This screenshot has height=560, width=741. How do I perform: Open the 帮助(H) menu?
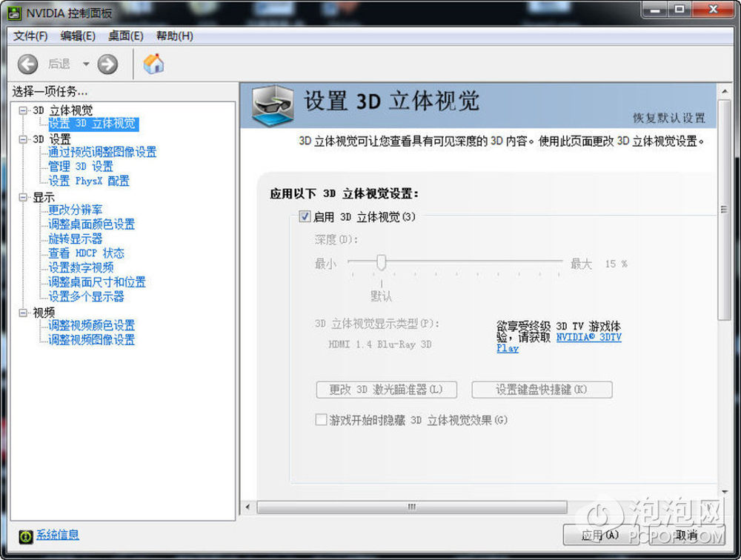[x=175, y=36]
